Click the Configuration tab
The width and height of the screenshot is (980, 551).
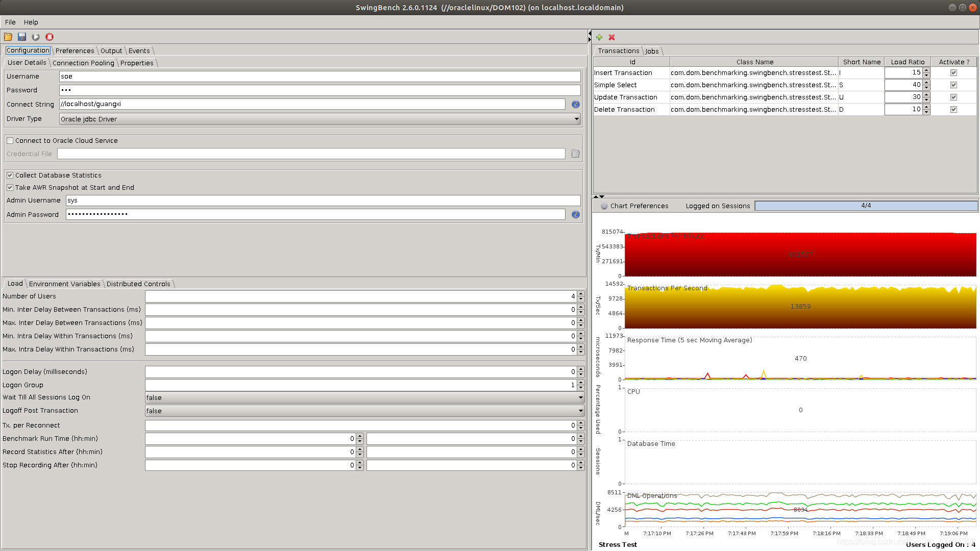pyautogui.click(x=28, y=51)
